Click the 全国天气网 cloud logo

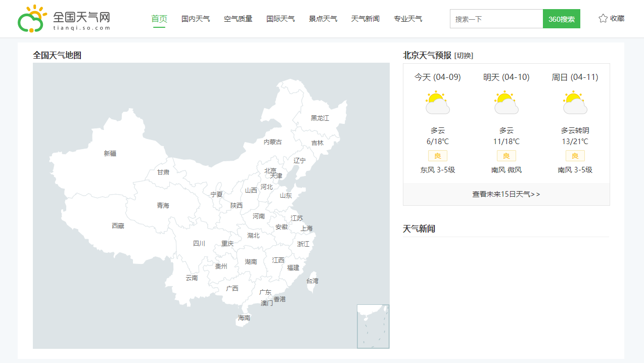point(32,19)
